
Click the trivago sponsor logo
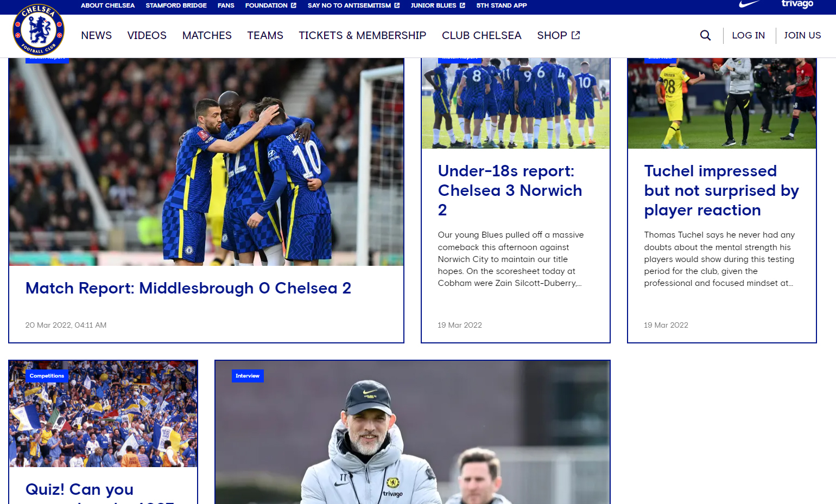(x=797, y=4)
